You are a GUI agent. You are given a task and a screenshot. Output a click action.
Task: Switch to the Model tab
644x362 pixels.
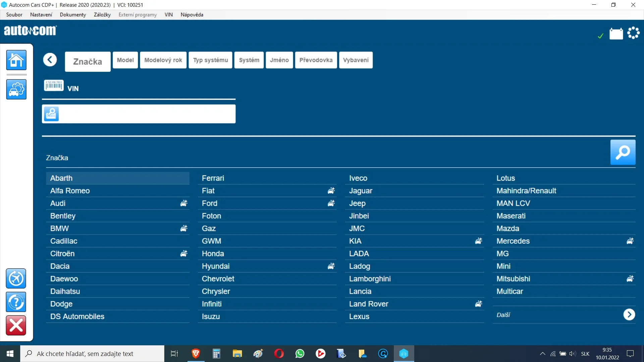(125, 60)
